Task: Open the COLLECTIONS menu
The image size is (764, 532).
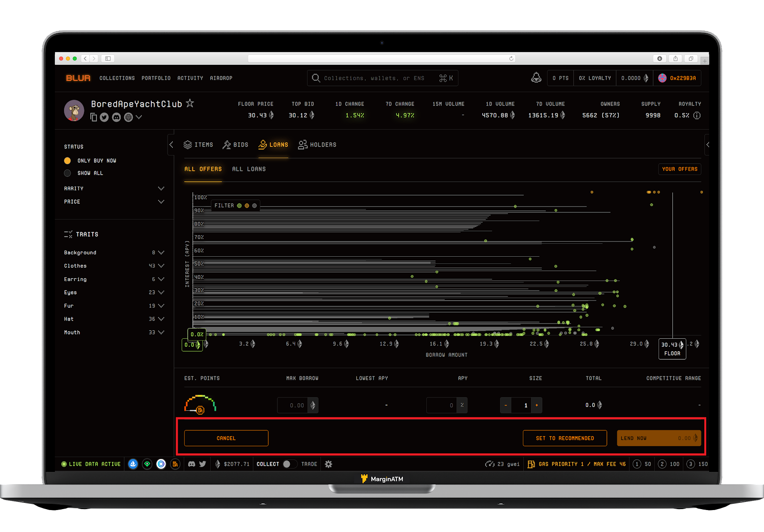Action: pyautogui.click(x=117, y=78)
